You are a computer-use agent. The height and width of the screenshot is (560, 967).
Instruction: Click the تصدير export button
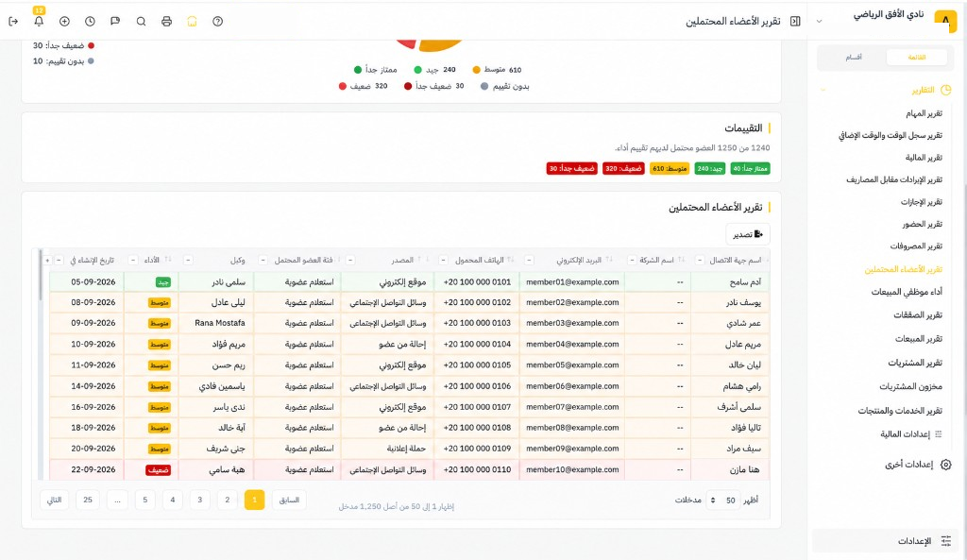pos(748,234)
